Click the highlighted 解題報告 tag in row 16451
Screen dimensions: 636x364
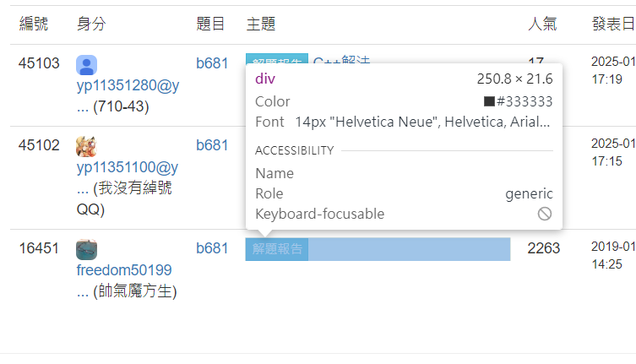pyautogui.click(x=277, y=249)
